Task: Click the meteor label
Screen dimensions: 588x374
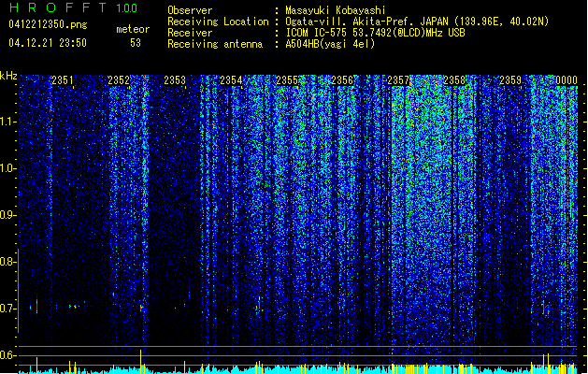Action: [133, 29]
